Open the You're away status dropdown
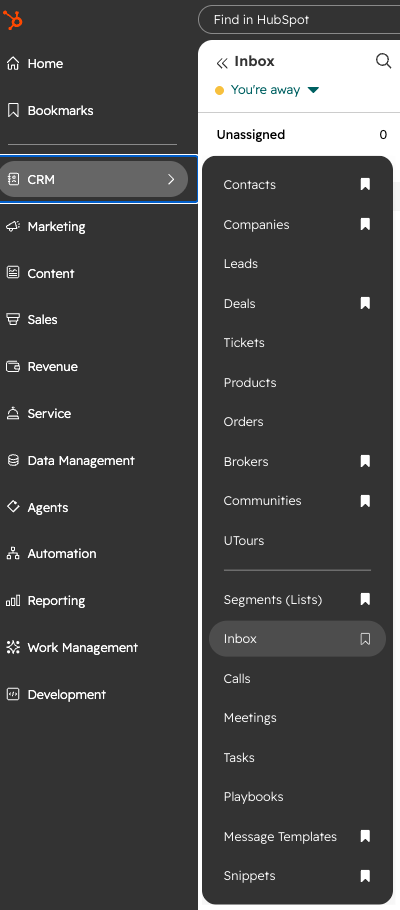The height and width of the screenshot is (910, 400). [x=275, y=90]
